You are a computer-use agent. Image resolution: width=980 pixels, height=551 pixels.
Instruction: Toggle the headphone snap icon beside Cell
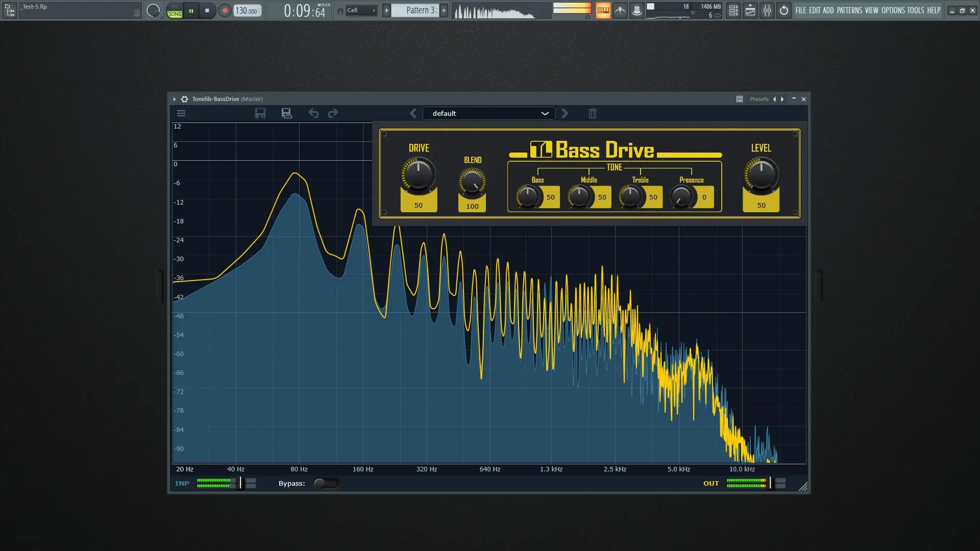click(x=340, y=11)
